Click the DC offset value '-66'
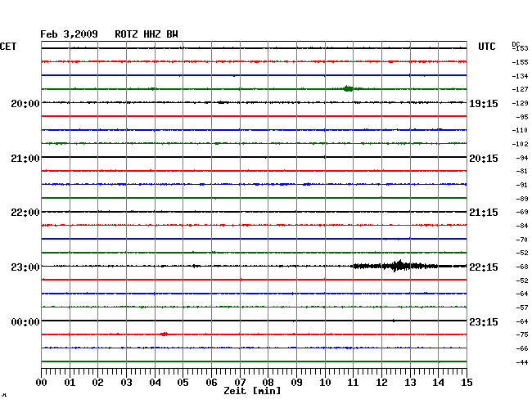532x404 pixels. [522, 348]
